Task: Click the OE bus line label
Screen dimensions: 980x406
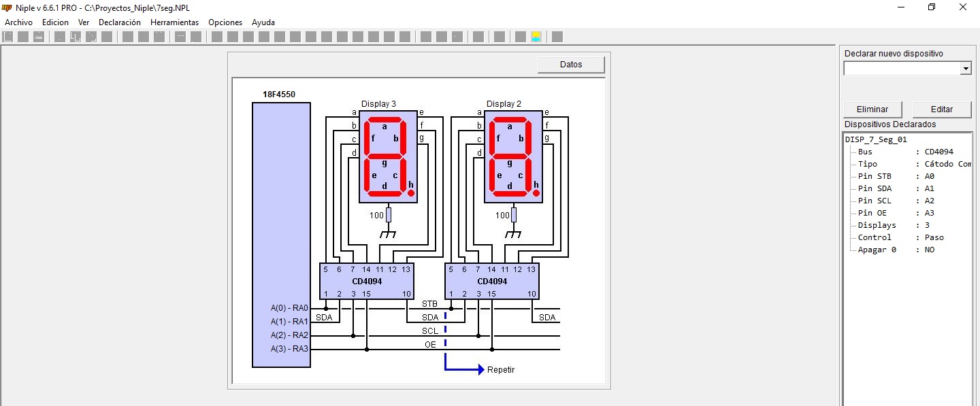Action: (430, 345)
